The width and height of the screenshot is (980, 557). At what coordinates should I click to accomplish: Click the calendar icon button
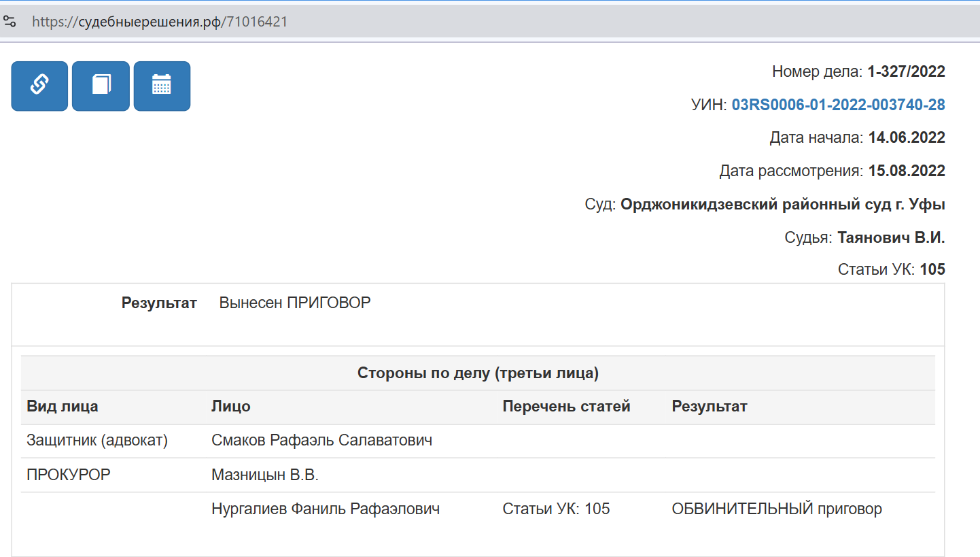click(162, 86)
